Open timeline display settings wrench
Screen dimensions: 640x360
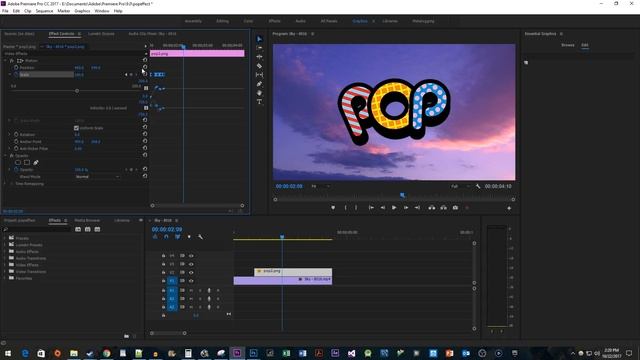(x=200, y=237)
